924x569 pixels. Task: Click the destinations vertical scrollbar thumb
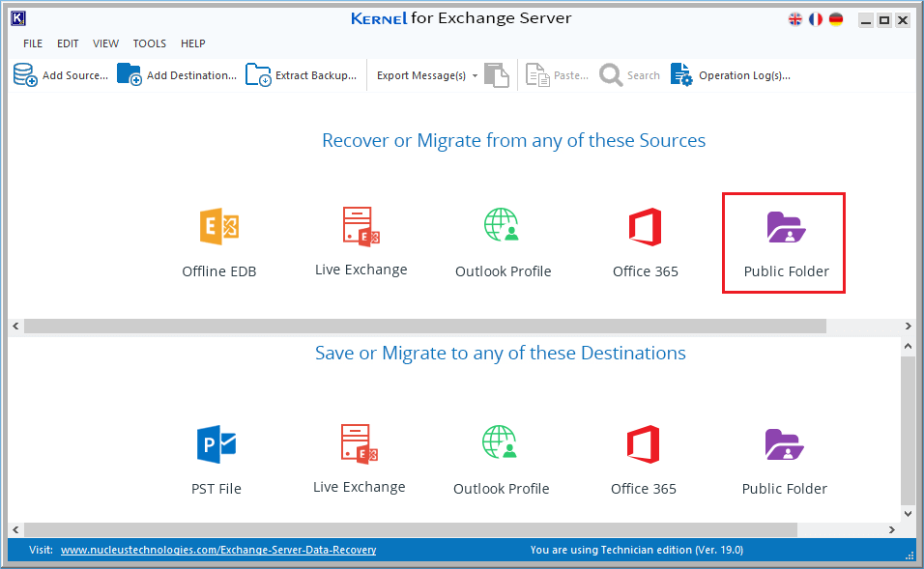909,431
